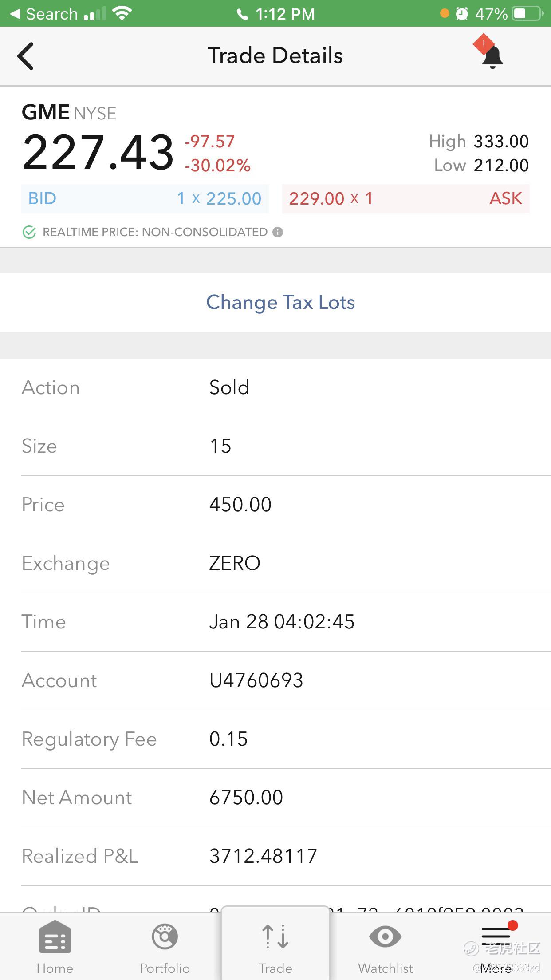This screenshot has height=980, width=551.
Task: Tap the back arrow icon
Action: 26,56
